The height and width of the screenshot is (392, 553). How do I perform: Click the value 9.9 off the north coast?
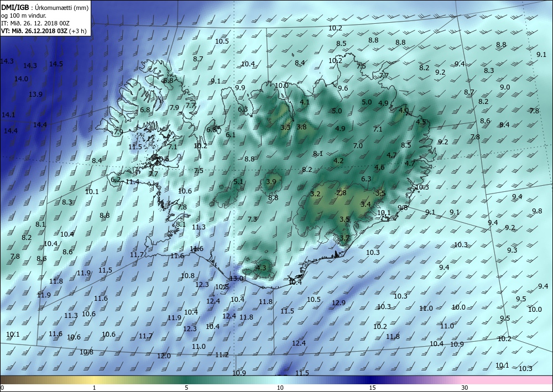(x=240, y=87)
